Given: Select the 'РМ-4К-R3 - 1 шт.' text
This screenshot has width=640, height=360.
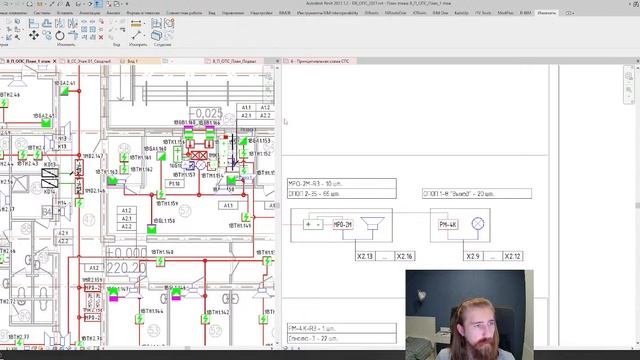Looking at the screenshot, I should pos(312,328).
